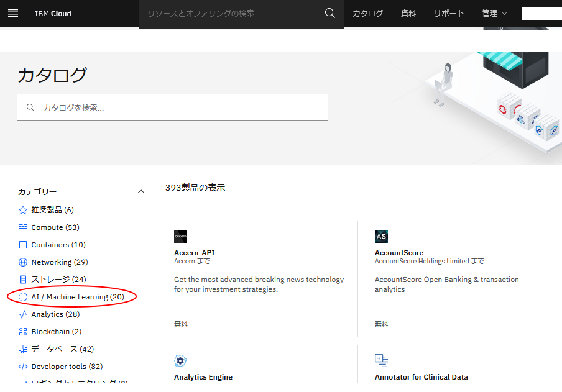Select the ストレージ (24) category
Image resolution: width=562 pixels, height=392 pixels.
pos(59,280)
